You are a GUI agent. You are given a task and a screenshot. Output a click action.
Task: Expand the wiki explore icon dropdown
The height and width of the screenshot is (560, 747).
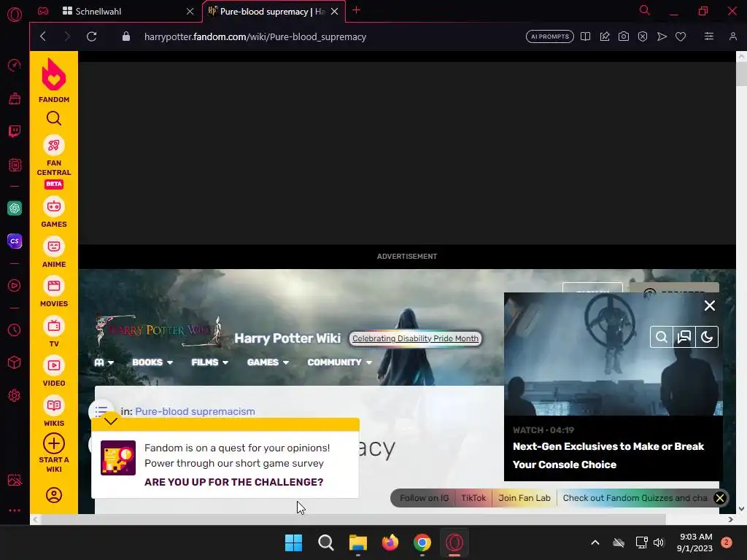(x=104, y=362)
